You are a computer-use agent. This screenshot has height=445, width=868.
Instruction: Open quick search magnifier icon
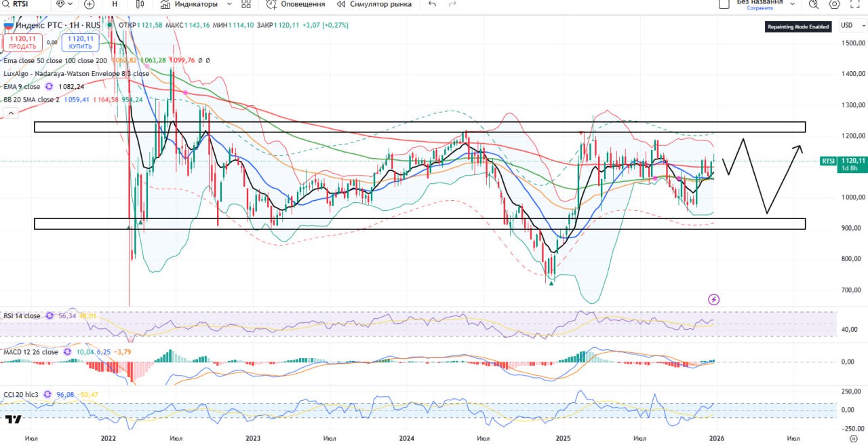(x=814, y=4)
